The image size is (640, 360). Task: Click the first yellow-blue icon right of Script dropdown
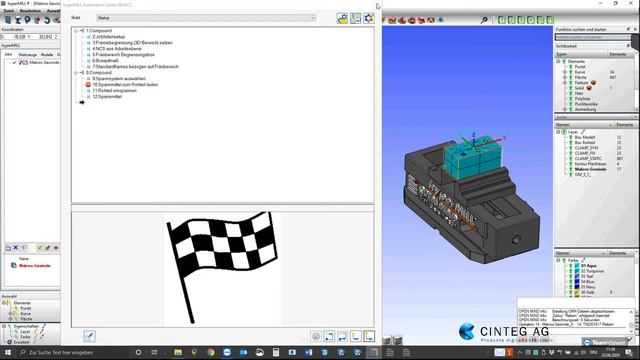click(x=342, y=18)
